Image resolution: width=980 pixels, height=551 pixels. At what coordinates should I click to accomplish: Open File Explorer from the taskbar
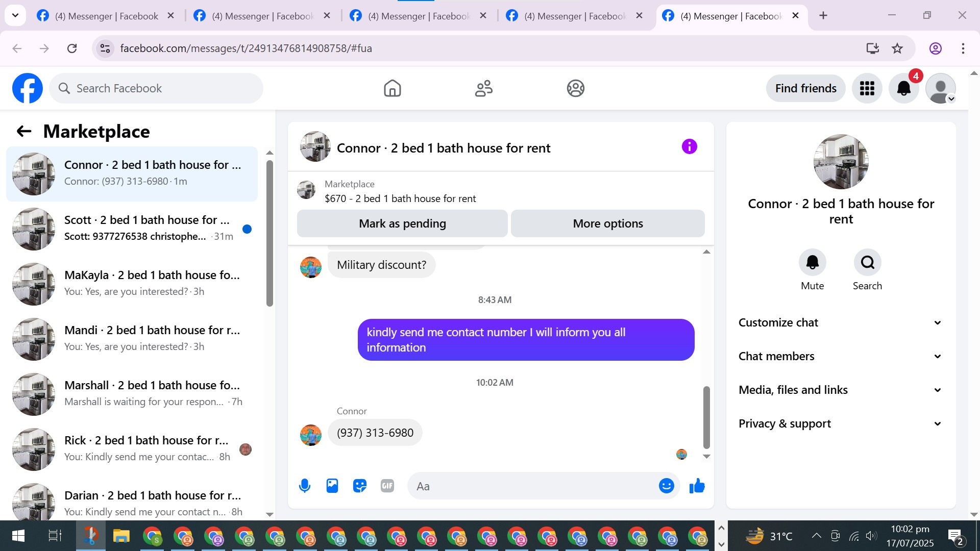(121, 536)
